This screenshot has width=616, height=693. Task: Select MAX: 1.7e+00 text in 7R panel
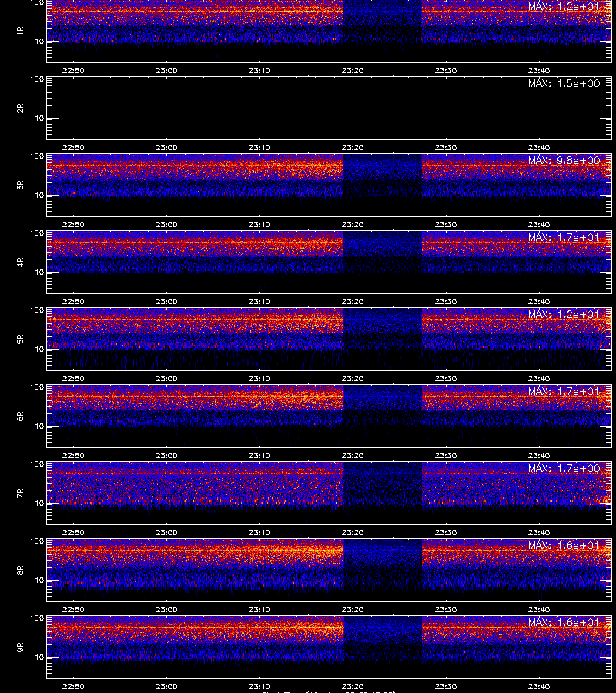pos(564,468)
